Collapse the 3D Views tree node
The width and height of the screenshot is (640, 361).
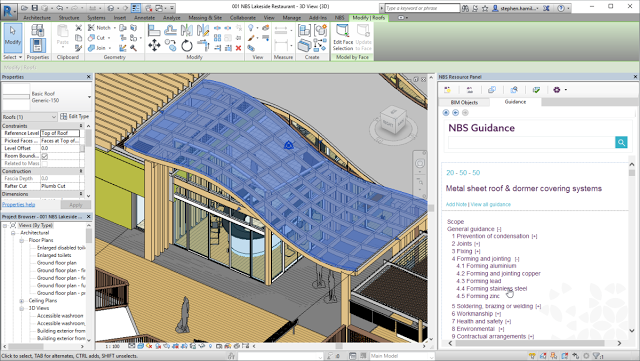pos(21,308)
